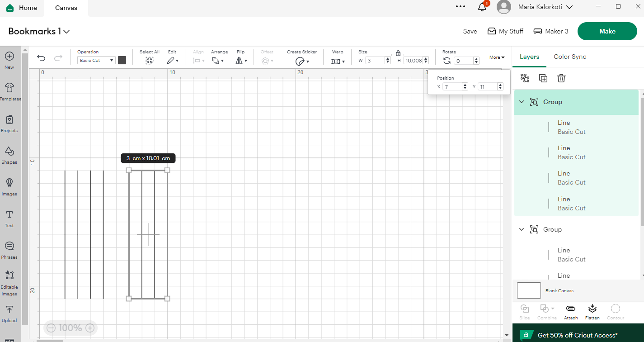Switch to the Canvas tab

click(x=66, y=8)
